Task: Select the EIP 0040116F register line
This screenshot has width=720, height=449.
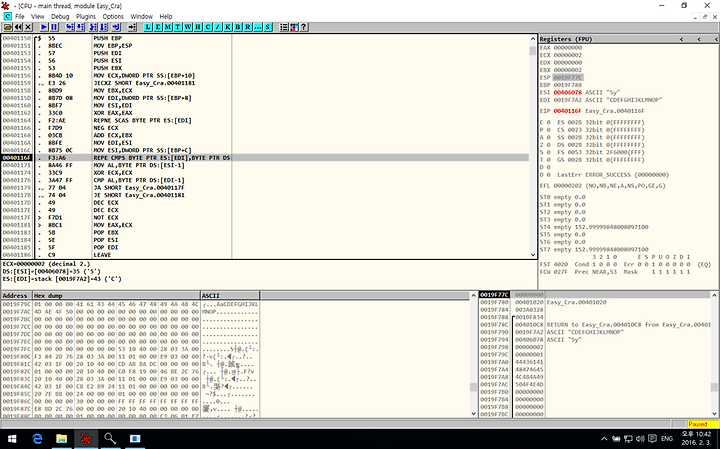Action: click(x=592, y=111)
